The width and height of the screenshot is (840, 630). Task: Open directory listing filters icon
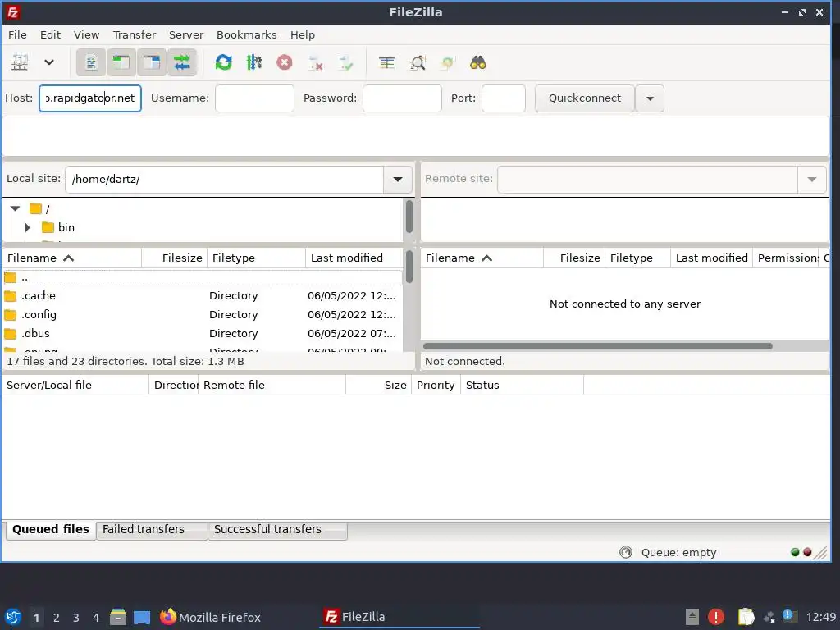387,62
